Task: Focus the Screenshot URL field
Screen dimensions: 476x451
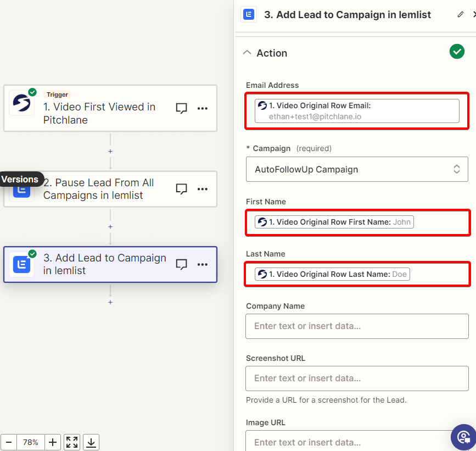Action: [x=357, y=378]
